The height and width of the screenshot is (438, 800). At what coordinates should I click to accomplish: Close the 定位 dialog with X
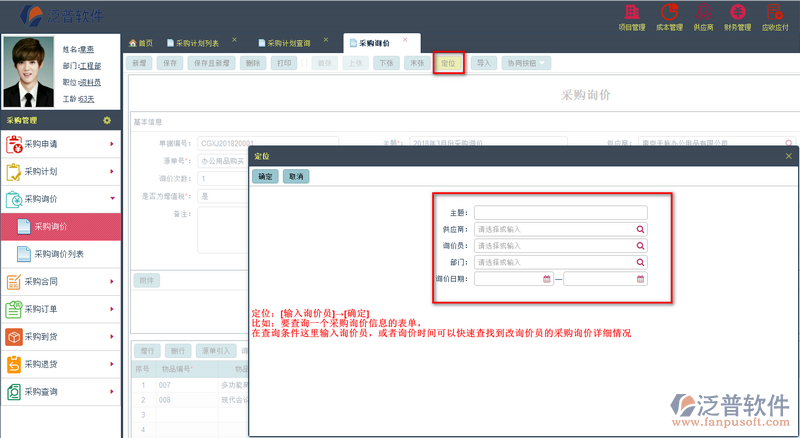[x=788, y=156]
